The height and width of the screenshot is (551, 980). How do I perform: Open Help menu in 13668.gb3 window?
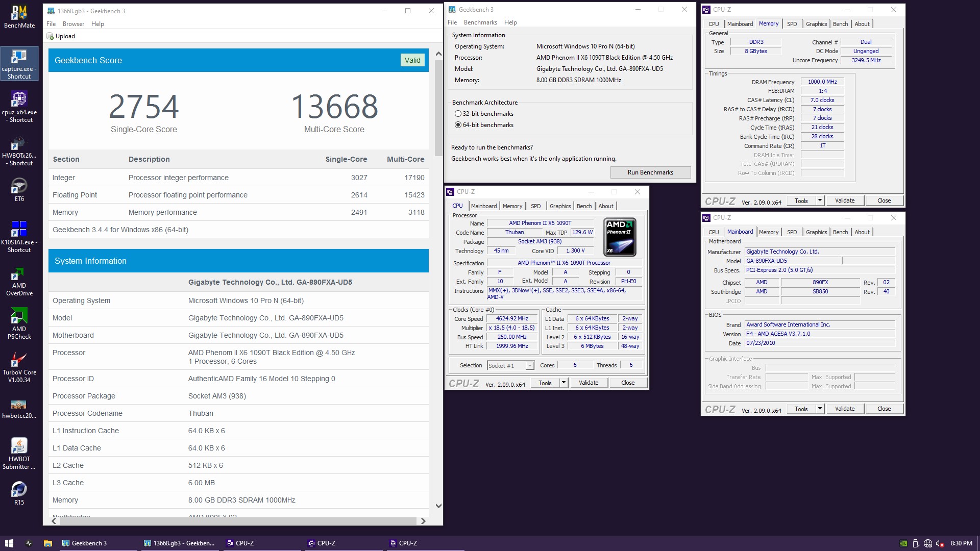[97, 24]
